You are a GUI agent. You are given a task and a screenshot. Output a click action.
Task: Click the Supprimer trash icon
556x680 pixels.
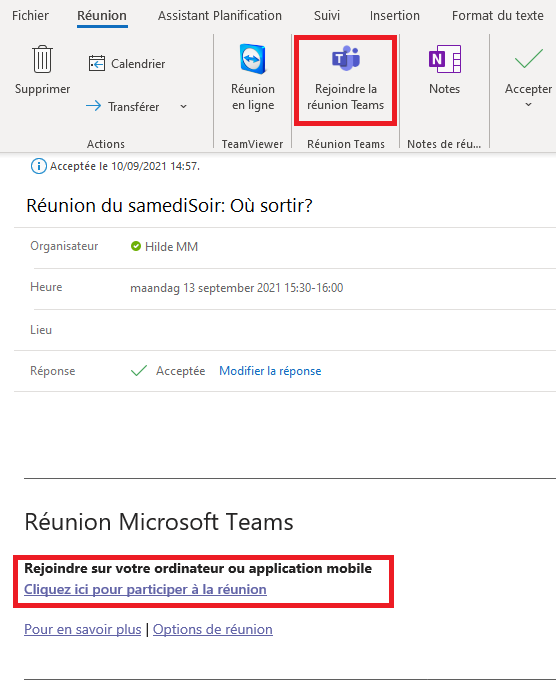click(x=42, y=59)
